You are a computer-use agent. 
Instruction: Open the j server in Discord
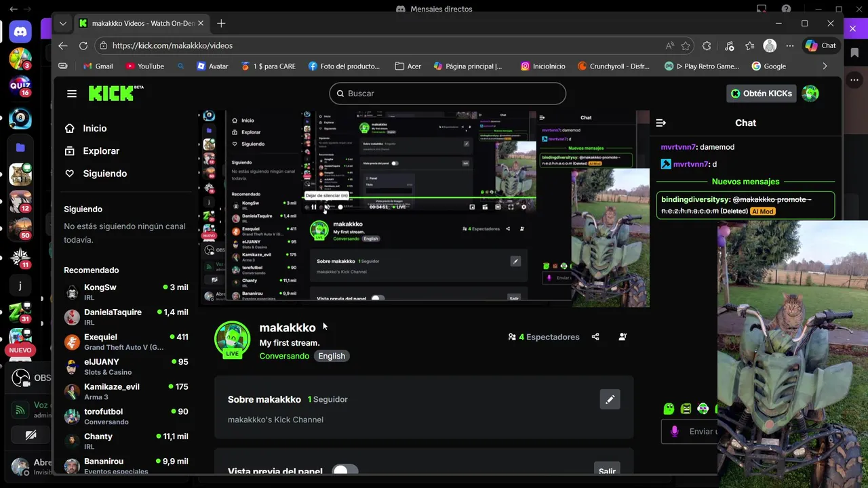point(20,286)
